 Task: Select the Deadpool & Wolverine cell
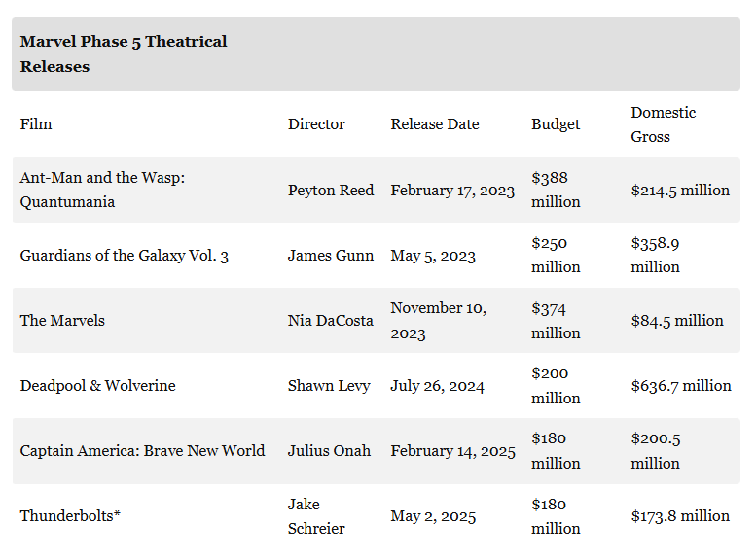[98, 386]
